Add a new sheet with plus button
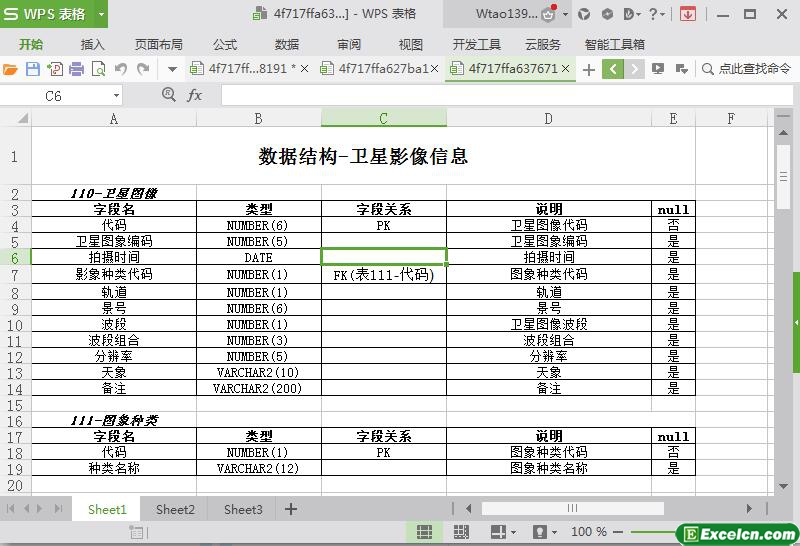The height and width of the screenshot is (546, 800). coord(291,509)
